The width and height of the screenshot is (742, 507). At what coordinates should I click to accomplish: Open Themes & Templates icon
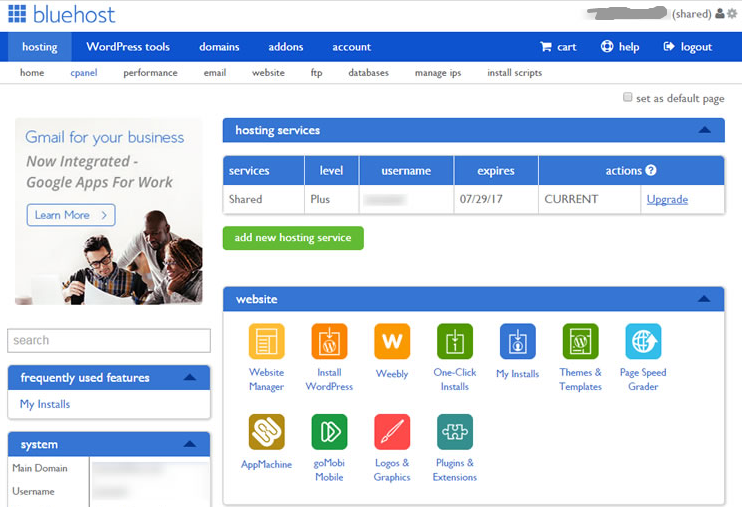coord(581,341)
